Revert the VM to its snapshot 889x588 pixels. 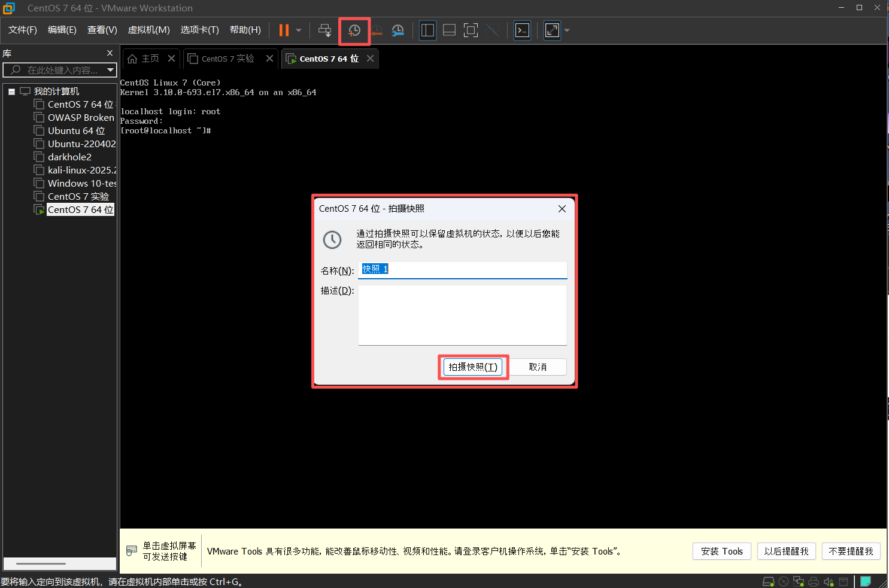(x=376, y=31)
